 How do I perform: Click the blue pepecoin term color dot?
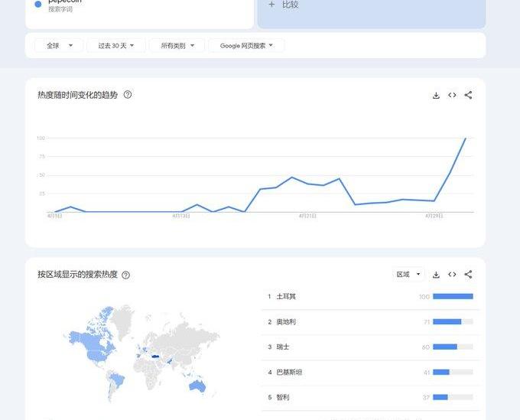(38, 4)
